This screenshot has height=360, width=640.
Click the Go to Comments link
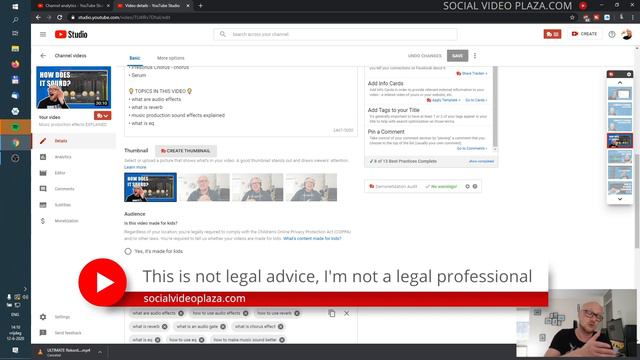pyautogui.click(x=472, y=149)
